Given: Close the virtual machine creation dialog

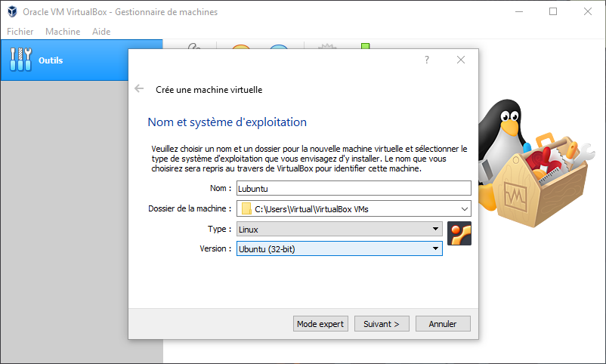Looking at the screenshot, I should (461, 60).
